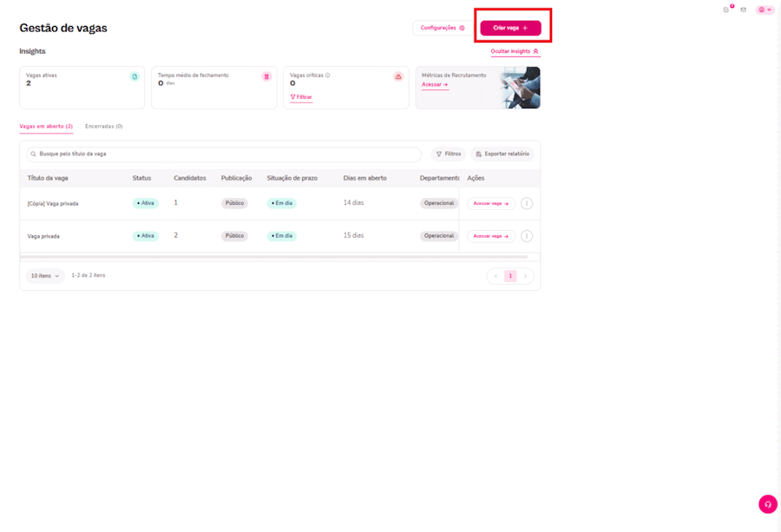Image resolution: width=781 pixels, height=532 pixels.
Task: Click the Exportar relatório icon
Action: pos(477,154)
